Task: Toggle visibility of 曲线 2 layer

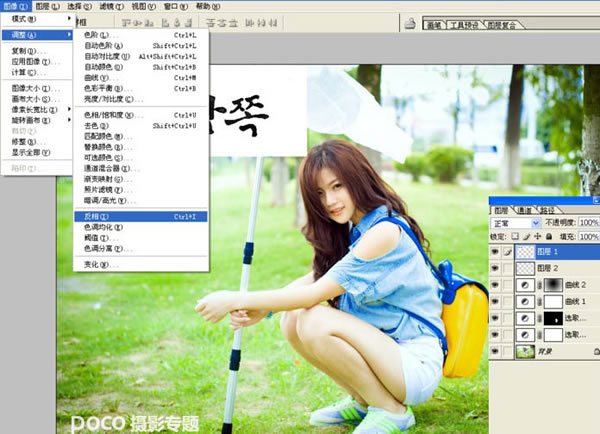Action: [495, 285]
